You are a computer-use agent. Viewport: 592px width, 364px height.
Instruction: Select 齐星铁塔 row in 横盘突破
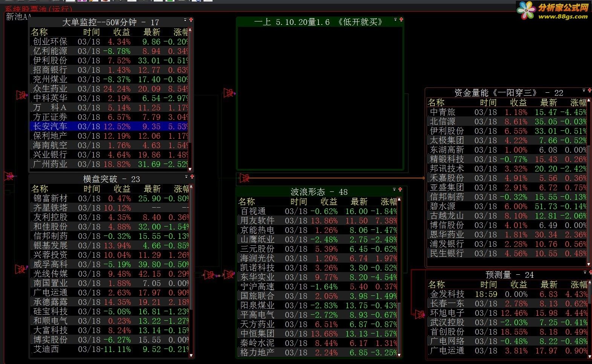tap(110, 208)
